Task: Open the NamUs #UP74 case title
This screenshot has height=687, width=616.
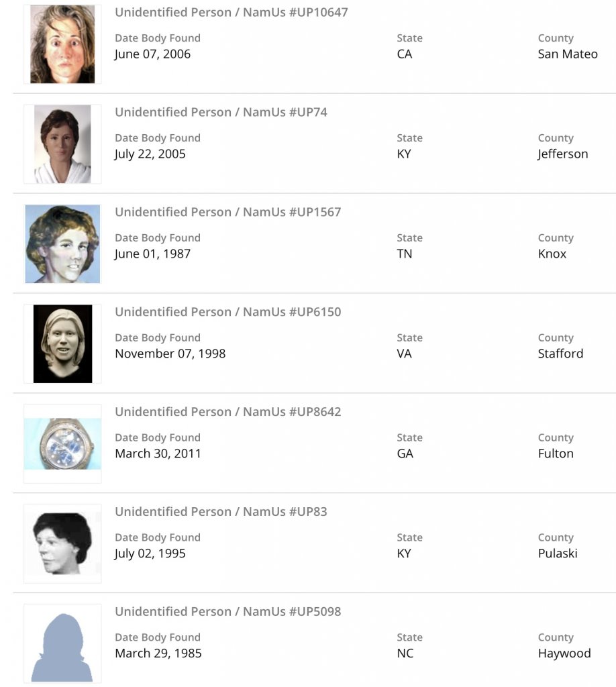Action: [x=221, y=112]
